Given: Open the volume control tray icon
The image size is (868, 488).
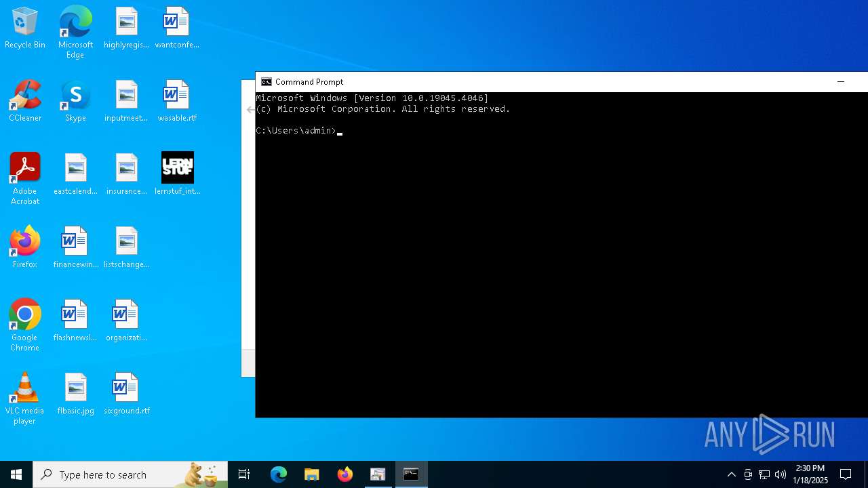Looking at the screenshot, I should point(781,474).
